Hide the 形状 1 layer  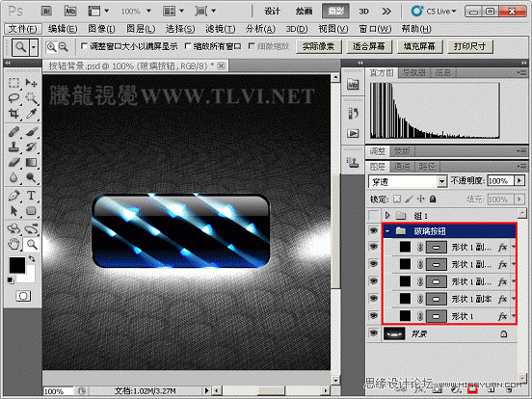pos(374,316)
